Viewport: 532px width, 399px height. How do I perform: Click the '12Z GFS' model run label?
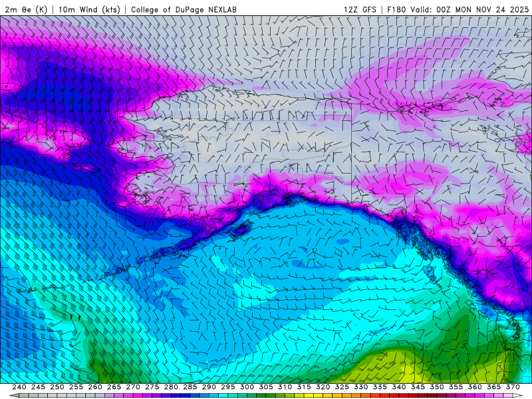[360, 9]
